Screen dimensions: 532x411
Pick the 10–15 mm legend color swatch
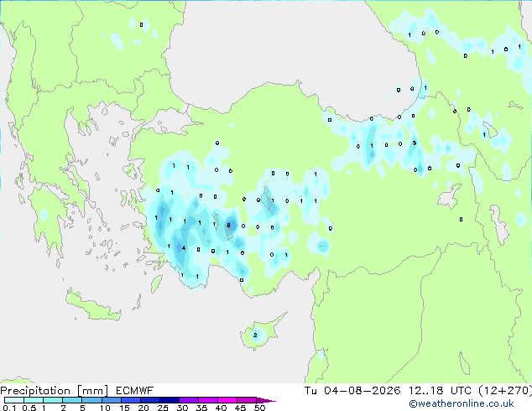pyautogui.click(x=111, y=400)
